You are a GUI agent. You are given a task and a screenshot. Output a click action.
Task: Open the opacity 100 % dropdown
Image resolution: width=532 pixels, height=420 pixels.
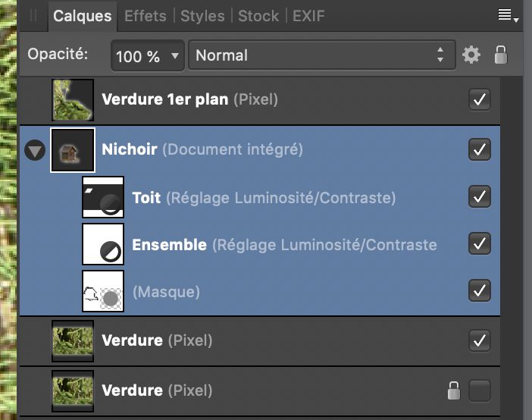[x=148, y=55]
